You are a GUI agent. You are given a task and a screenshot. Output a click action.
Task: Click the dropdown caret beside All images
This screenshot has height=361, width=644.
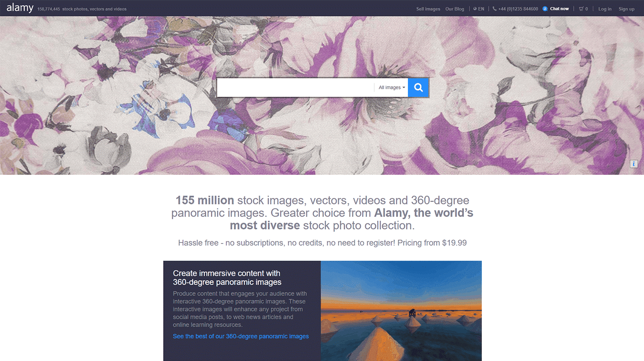coord(404,88)
